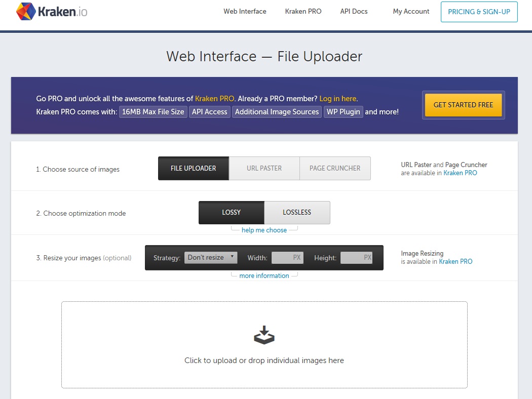Image resolution: width=532 pixels, height=399 pixels.
Task: Select the FILE UPLOADER source tab
Action: 194,168
